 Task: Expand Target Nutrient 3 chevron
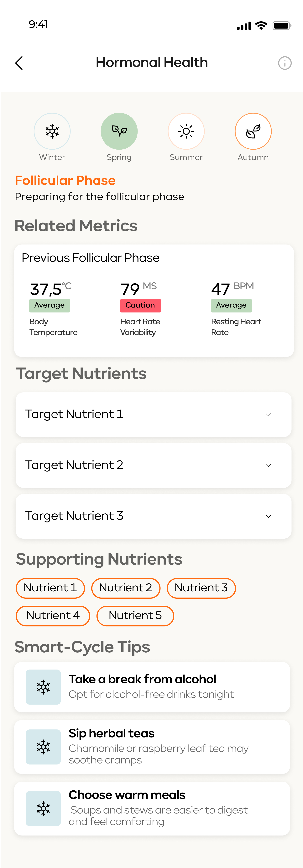point(268,516)
